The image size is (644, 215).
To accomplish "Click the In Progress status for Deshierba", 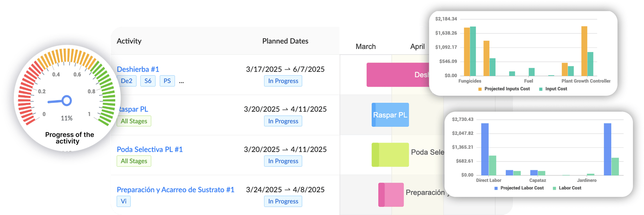I will click(x=283, y=81).
